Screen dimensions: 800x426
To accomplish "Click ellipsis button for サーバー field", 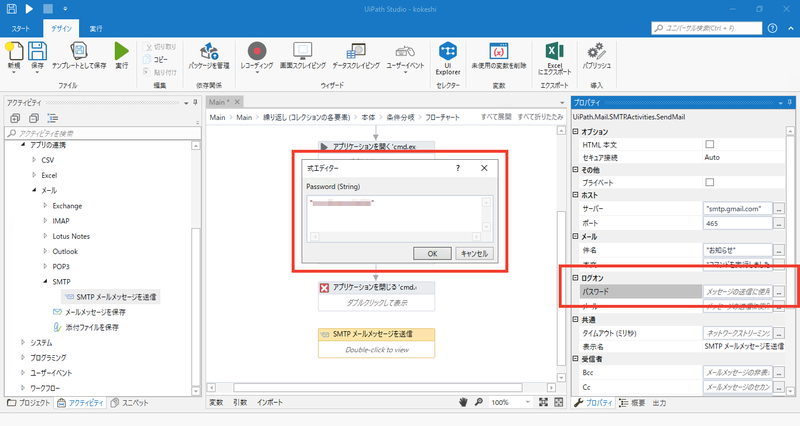I will click(x=779, y=209).
